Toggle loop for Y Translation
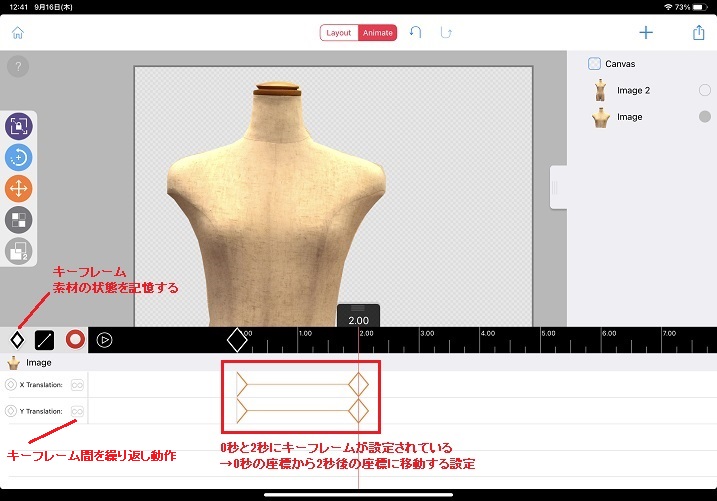Screen dimensions: 717x501 coord(76,411)
